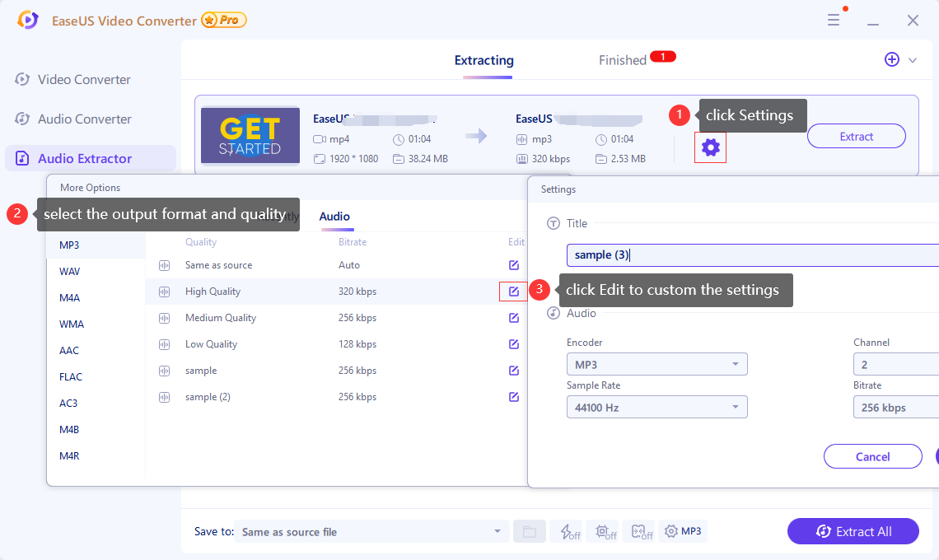Click the Pro badge in title bar

224,20
